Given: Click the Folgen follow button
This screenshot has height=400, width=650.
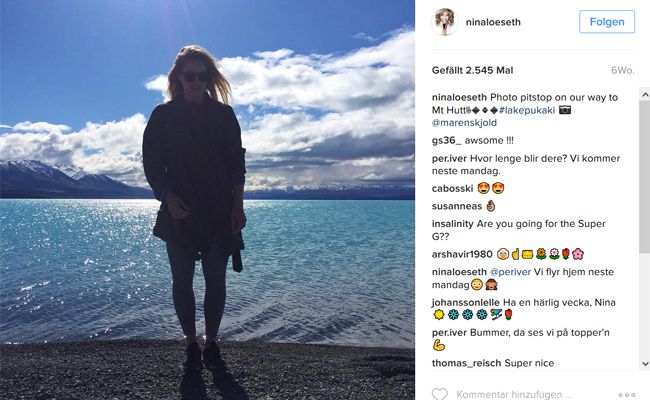Looking at the screenshot, I should click(x=607, y=22).
